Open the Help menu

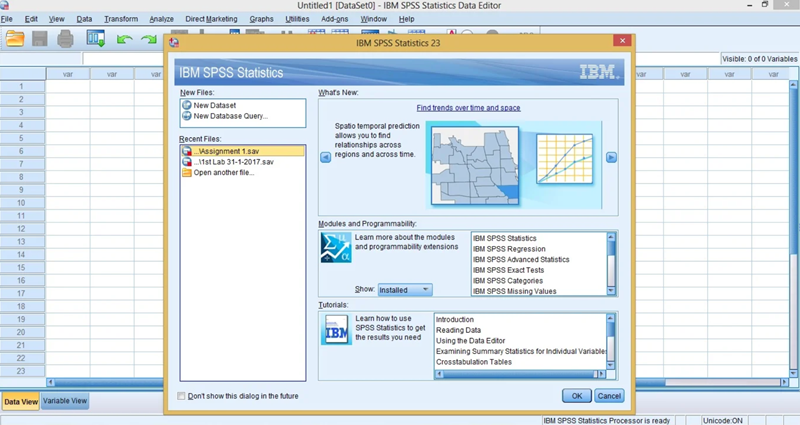[x=406, y=19]
